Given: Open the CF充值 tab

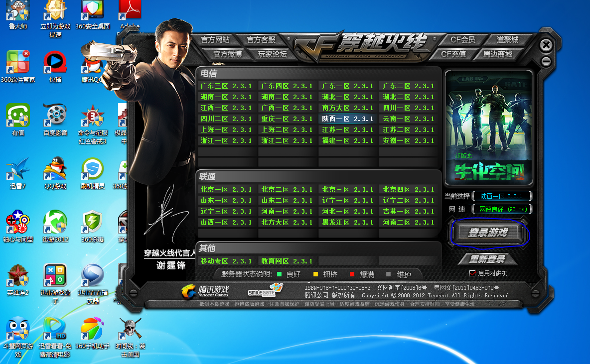Looking at the screenshot, I should (453, 54).
